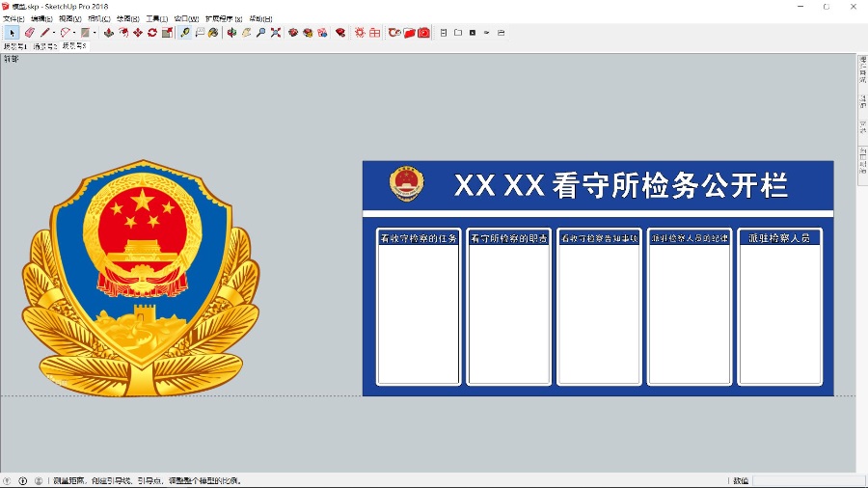Click the red sun-shaped toolbar icon
This screenshot has height=488, width=868.
click(360, 33)
